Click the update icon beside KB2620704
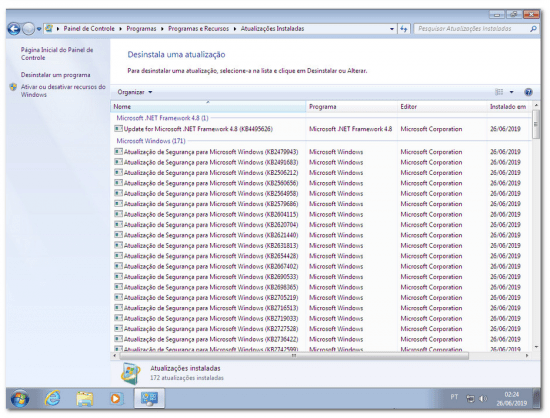This screenshot has height=418, width=550. [x=119, y=224]
